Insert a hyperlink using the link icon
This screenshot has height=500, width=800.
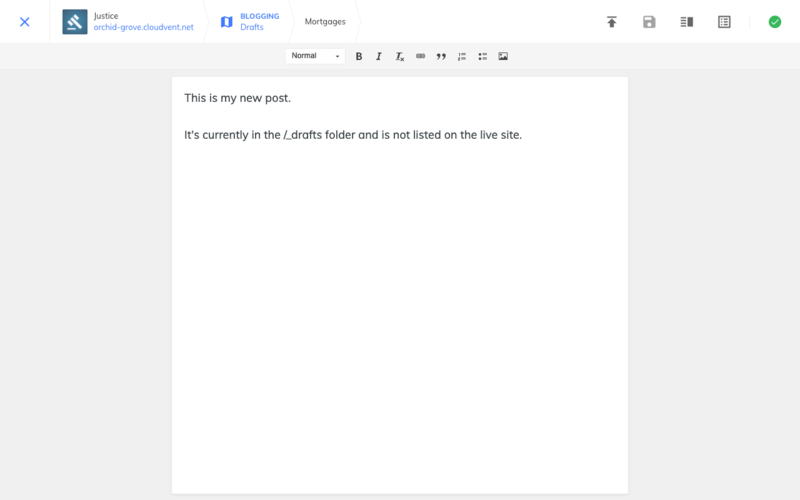pos(420,56)
